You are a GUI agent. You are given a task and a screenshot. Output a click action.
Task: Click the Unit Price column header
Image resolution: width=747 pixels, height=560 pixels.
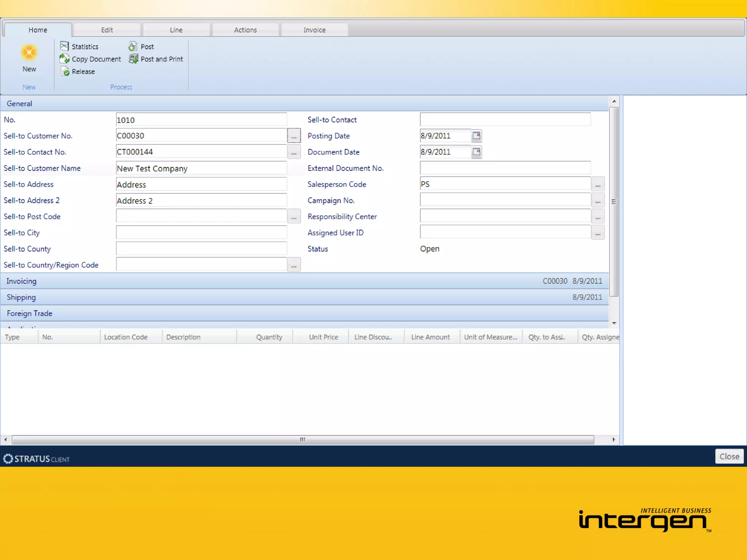click(321, 337)
